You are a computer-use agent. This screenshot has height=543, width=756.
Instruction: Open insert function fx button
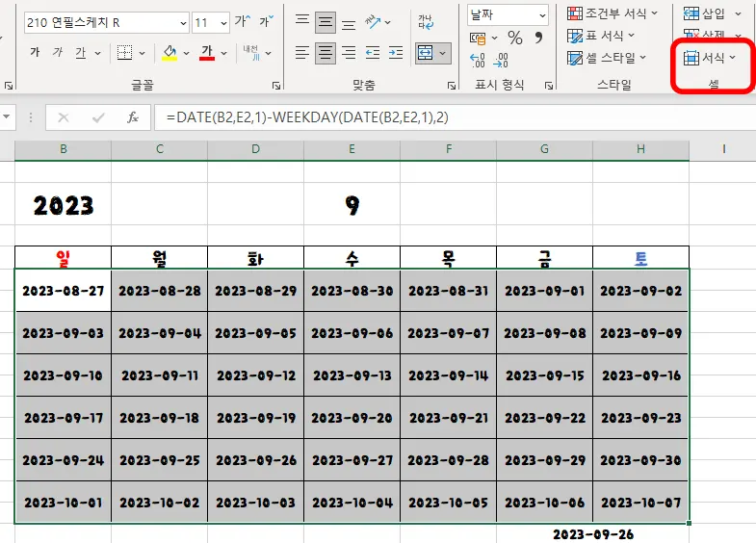(133, 117)
